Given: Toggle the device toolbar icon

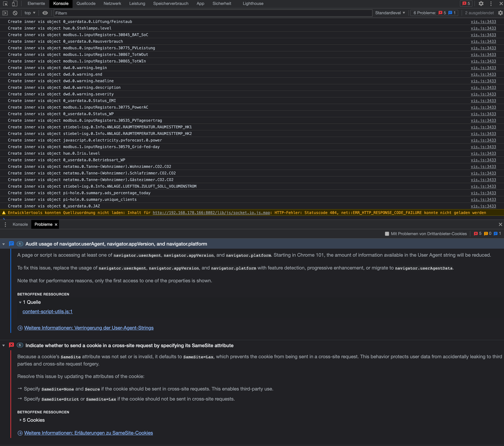Looking at the screenshot, I should [15, 3].
